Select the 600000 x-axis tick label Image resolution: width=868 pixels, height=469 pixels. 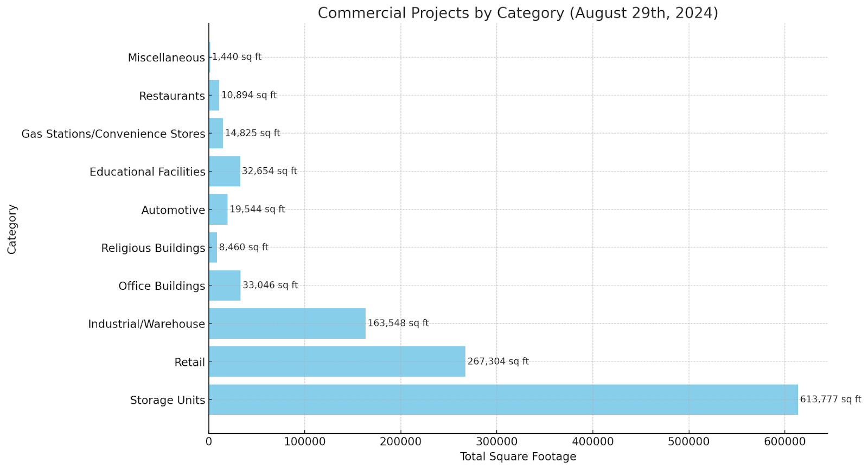784,442
